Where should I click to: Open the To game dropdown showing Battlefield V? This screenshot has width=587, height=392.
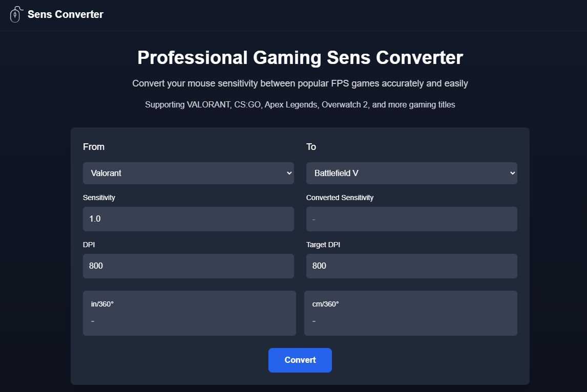pos(412,173)
